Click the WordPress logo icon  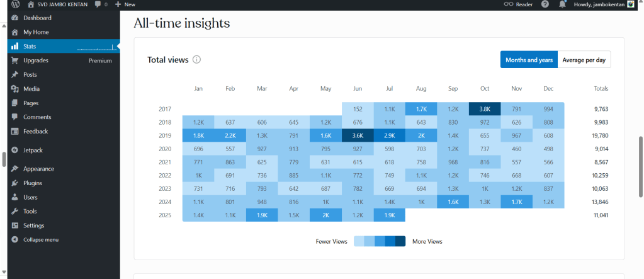pos(15,4)
